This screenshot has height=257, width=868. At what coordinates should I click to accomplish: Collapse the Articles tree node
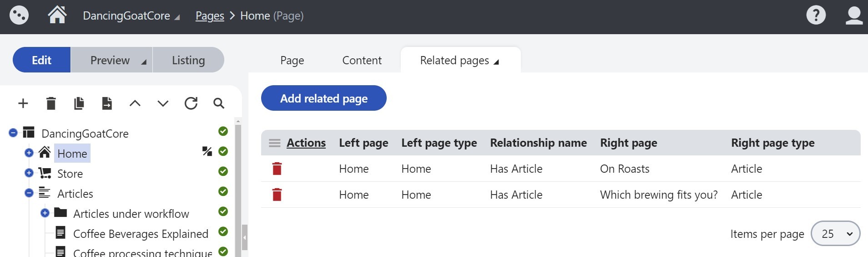point(29,193)
